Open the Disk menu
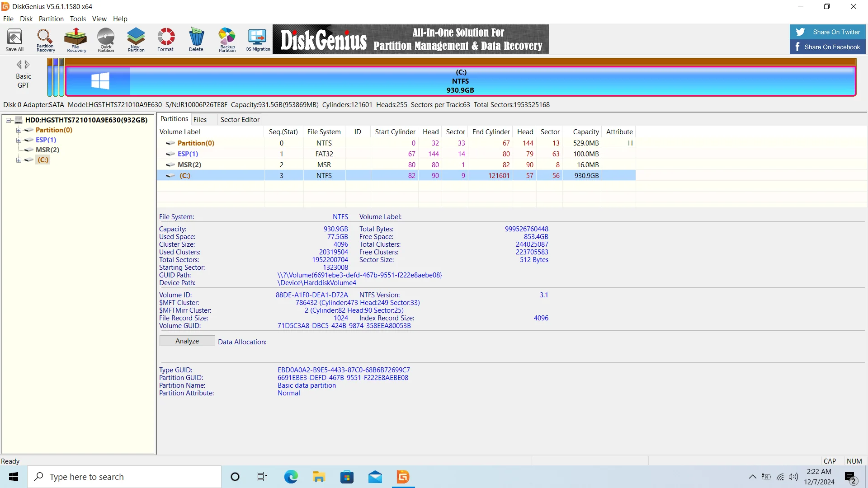 coord(26,19)
